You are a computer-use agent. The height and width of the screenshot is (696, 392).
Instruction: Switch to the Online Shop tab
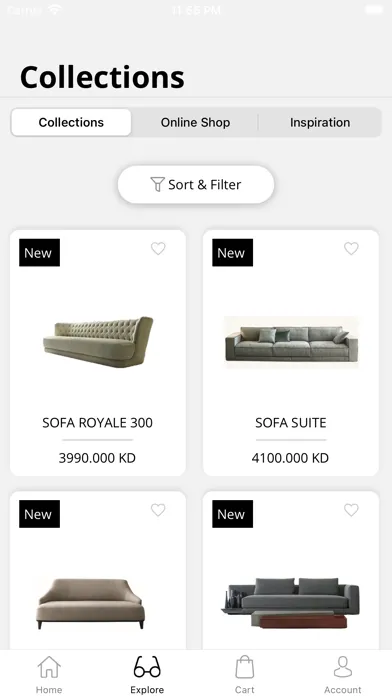[195, 123]
